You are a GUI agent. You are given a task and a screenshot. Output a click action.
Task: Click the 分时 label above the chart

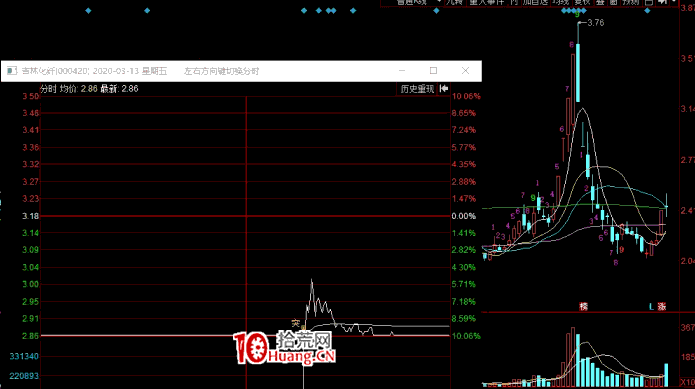tap(48, 89)
